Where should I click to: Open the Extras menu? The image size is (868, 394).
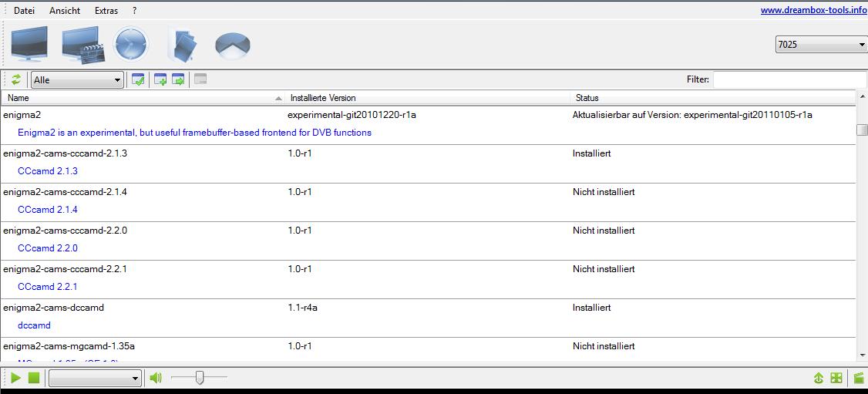106,11
